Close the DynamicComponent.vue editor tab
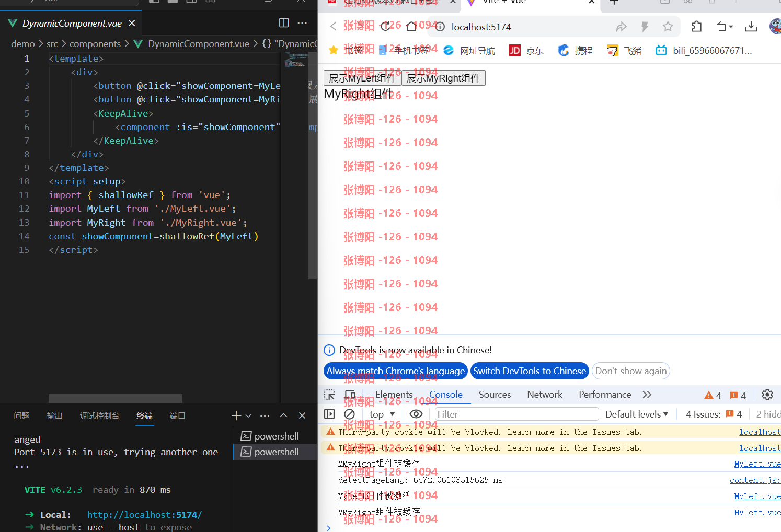781x532 pixels. point(132,24)
